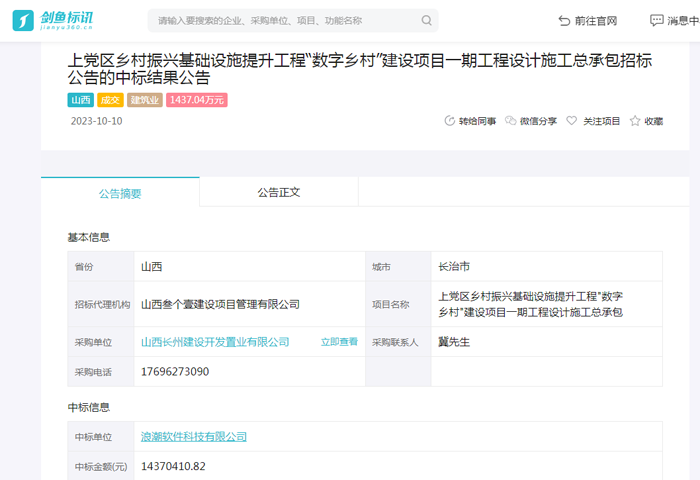Screen dimensions: 700x480
Task: Click the message center chat icon
Action: 656,21
